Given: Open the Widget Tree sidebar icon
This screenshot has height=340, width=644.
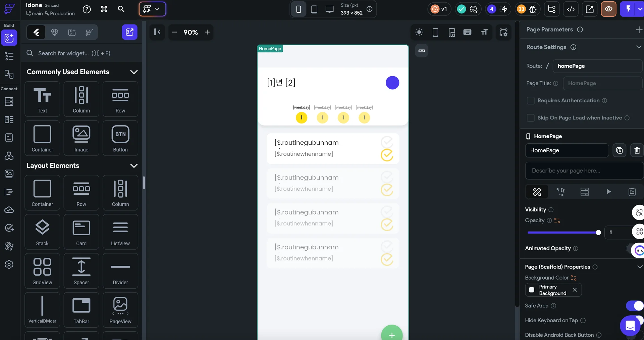Looking at the screenshot, I should (x=9, y=56).
